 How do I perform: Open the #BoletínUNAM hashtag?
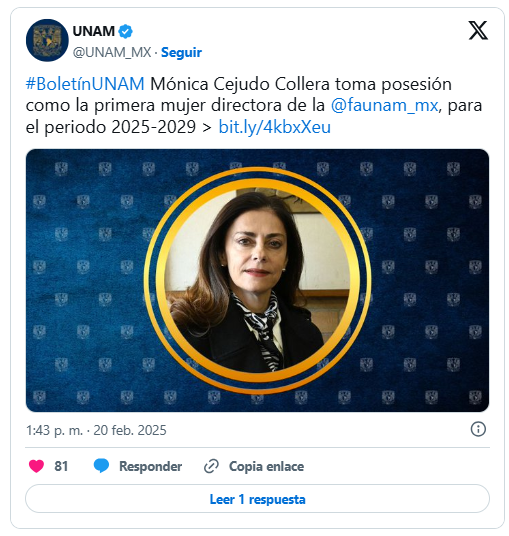pos(85,84)
